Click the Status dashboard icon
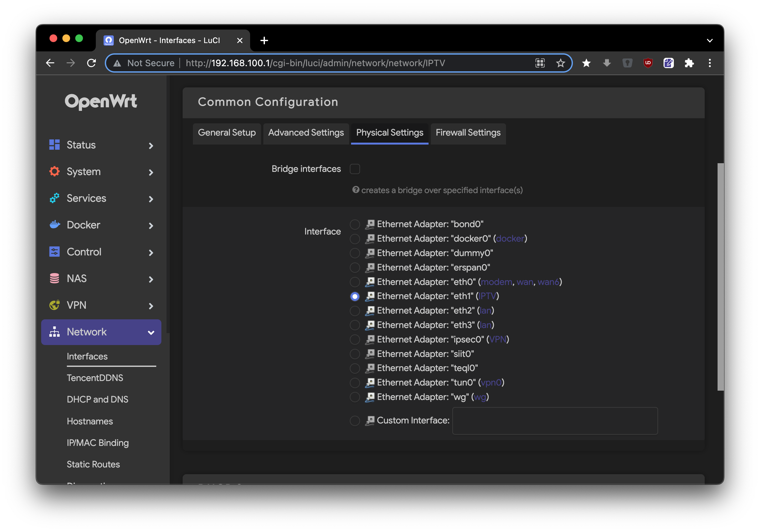 54,145
